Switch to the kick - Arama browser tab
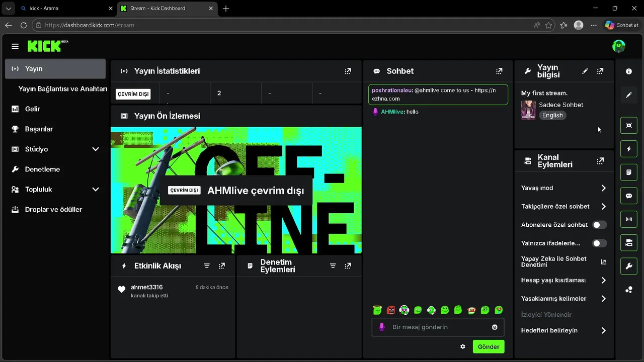Screen dimensions: 644x362 (65, 9)
